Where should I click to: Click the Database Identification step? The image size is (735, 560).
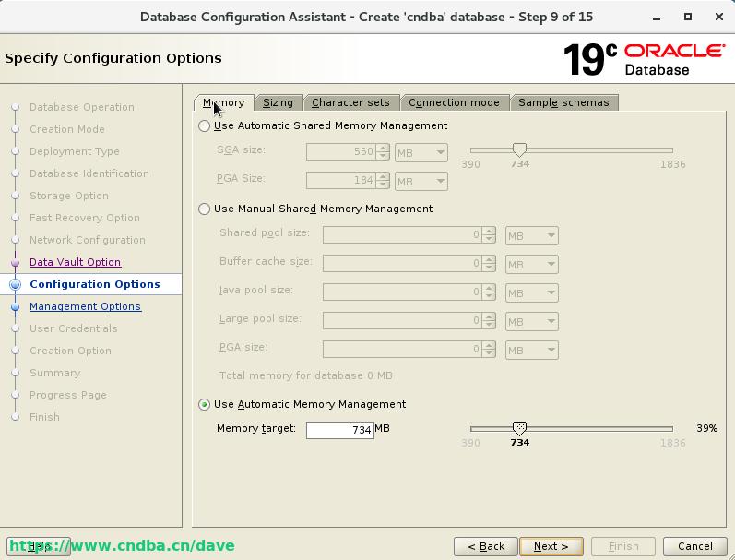(89, 173)
